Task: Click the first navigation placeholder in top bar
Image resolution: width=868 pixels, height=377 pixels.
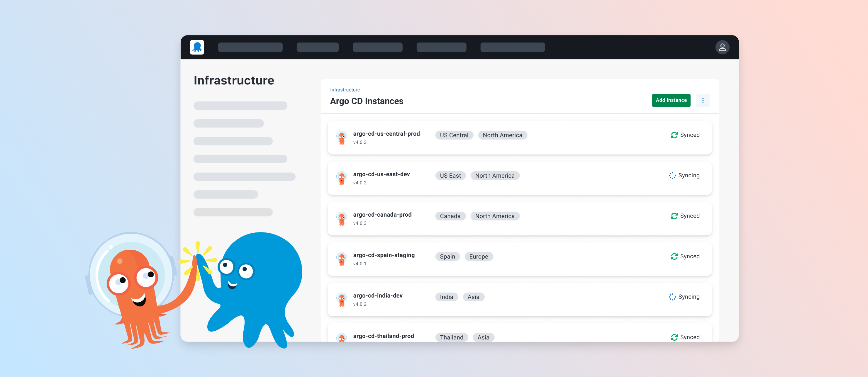Action: pos(250,47)
